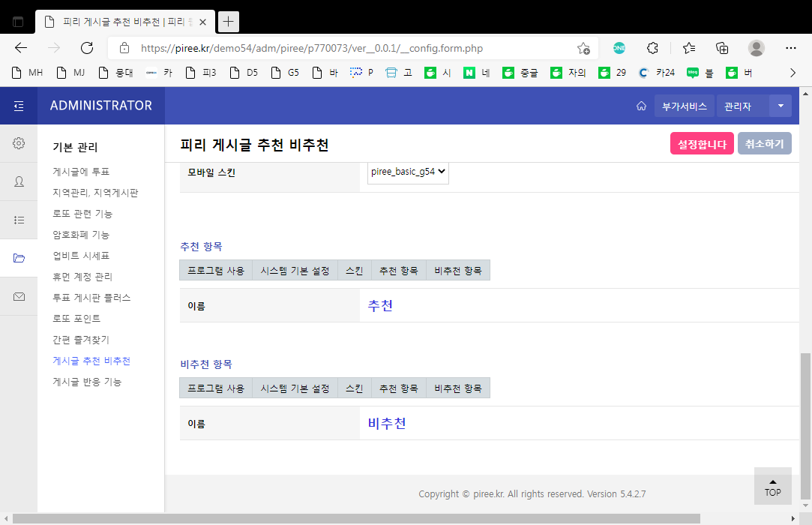Open the member management person icon
The width and height of the screenshot is (812, 525).
pyautogui.click(x=19, y=181)
